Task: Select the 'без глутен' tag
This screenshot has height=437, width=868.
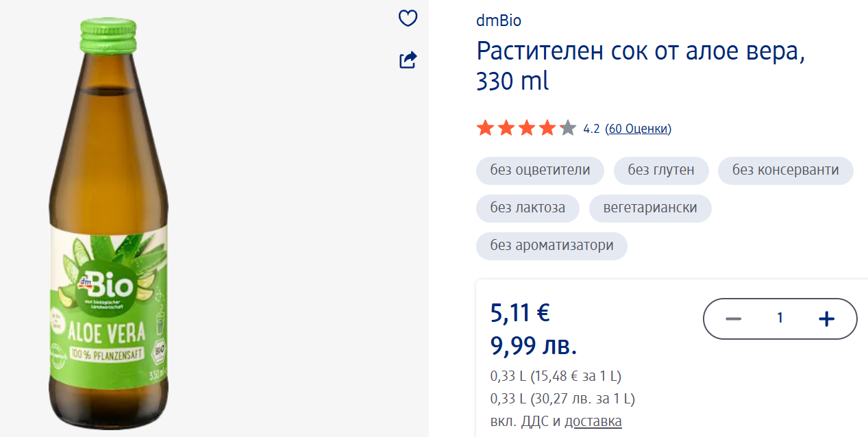Action: (661, 171)
